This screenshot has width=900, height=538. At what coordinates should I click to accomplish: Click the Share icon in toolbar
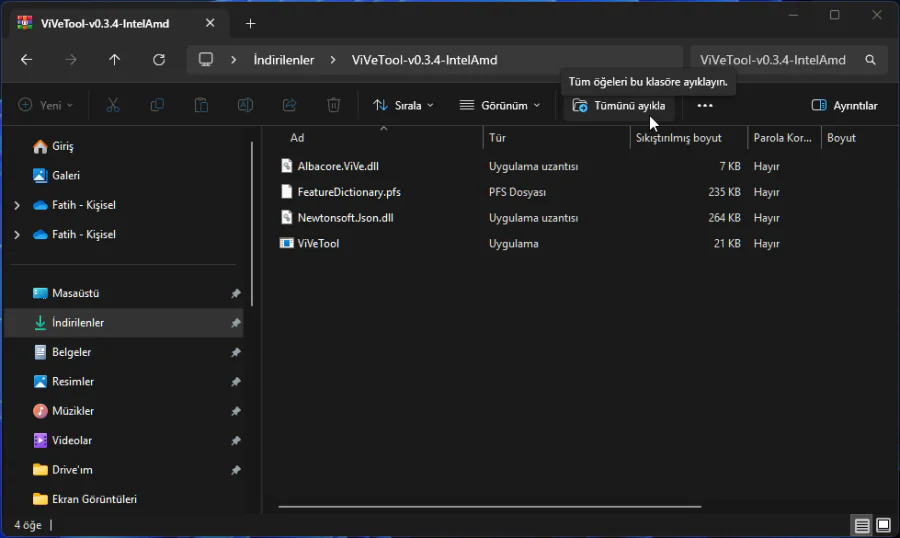pyautogui.click(x=289, y=105)
